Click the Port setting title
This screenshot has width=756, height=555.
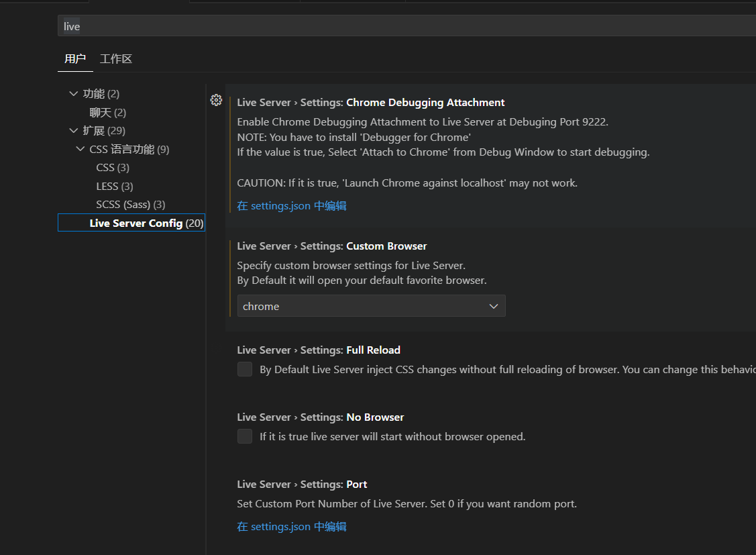coord(302,485)
